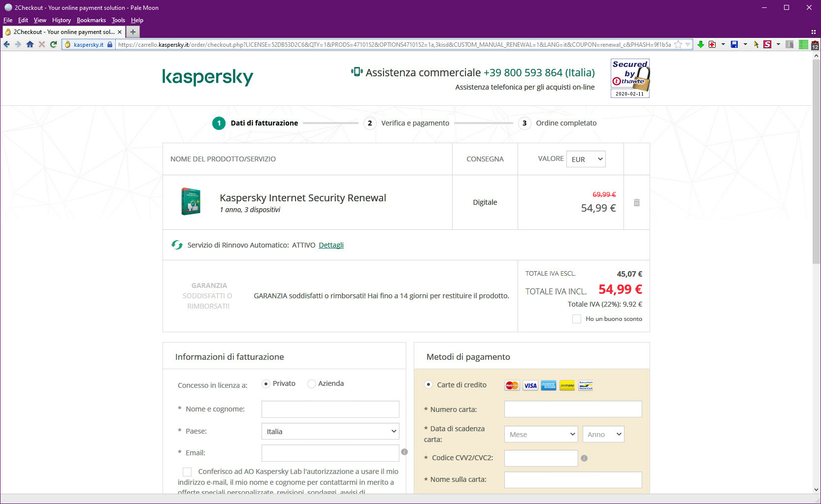Open a new tab with the plus button
This screenshot has height=504, width=821.
[133, 32]
